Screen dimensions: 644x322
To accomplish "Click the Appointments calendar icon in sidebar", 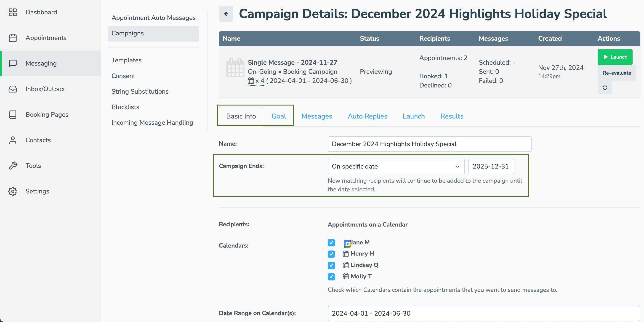I will point(13,38).
